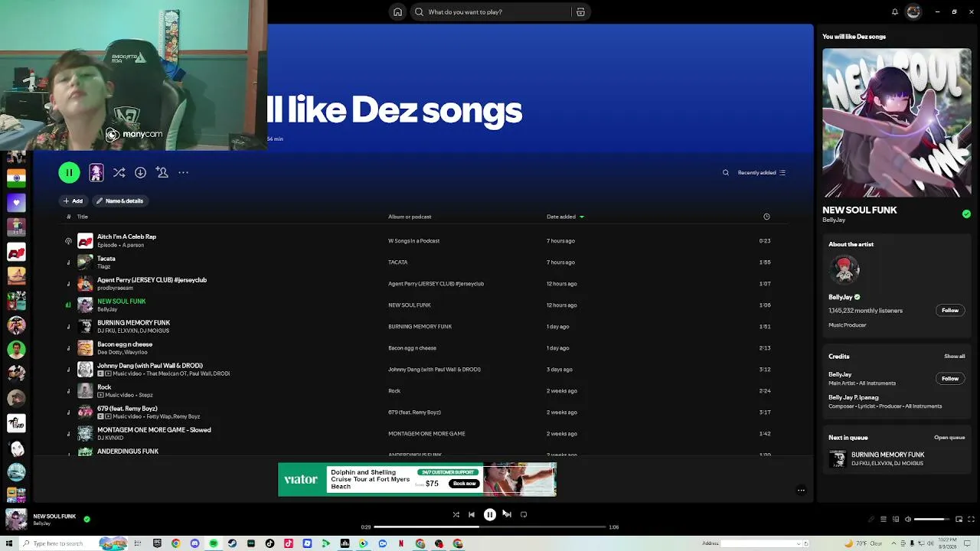The height and width of the screenshot is (551, 980).
Task: Click the Add button below the playlist header
Action: pyautogui.click(x=73, y=201)
